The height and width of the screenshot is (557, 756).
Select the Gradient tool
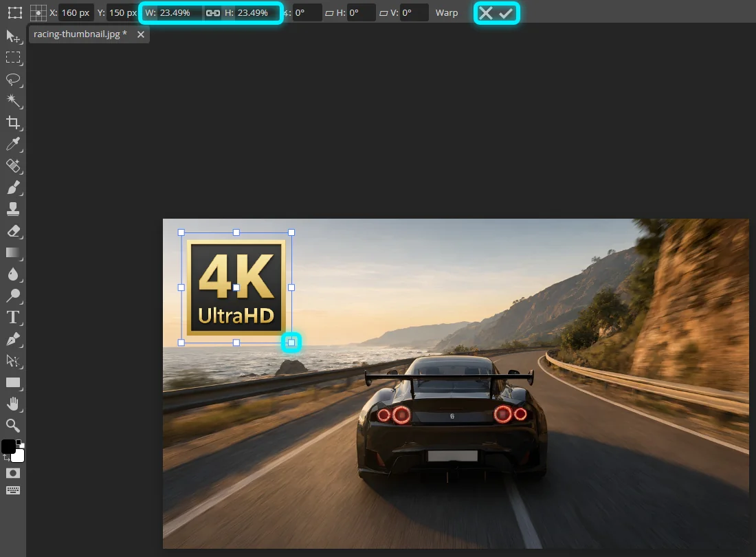[x=13, y=252]
